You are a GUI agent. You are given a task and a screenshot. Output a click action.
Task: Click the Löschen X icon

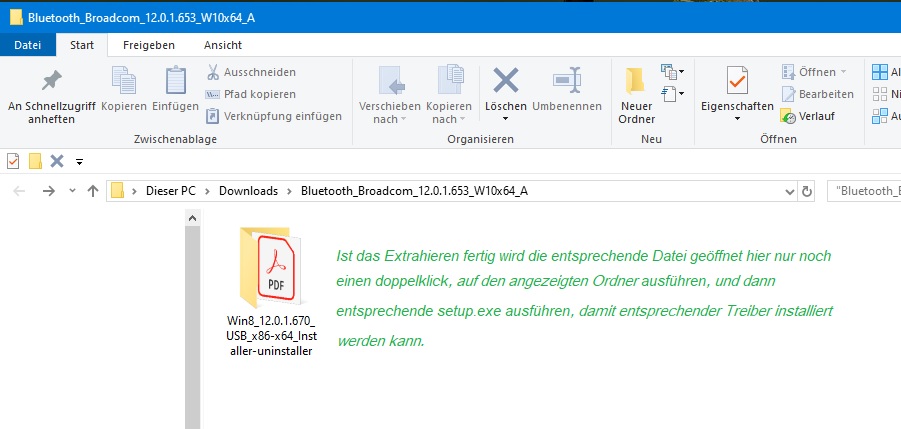pyautogui.click(x=506, y=81)
